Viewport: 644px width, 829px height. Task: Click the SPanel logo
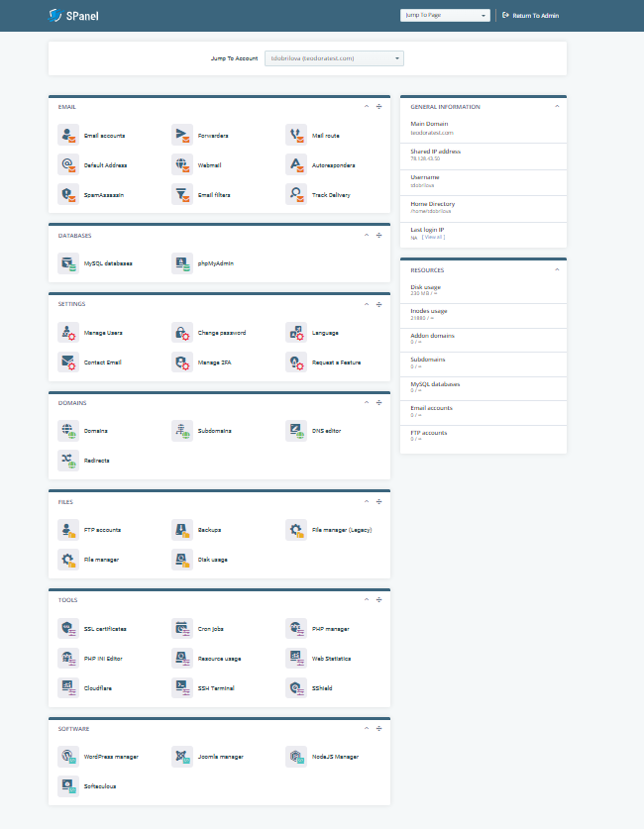tap(73, 15)
